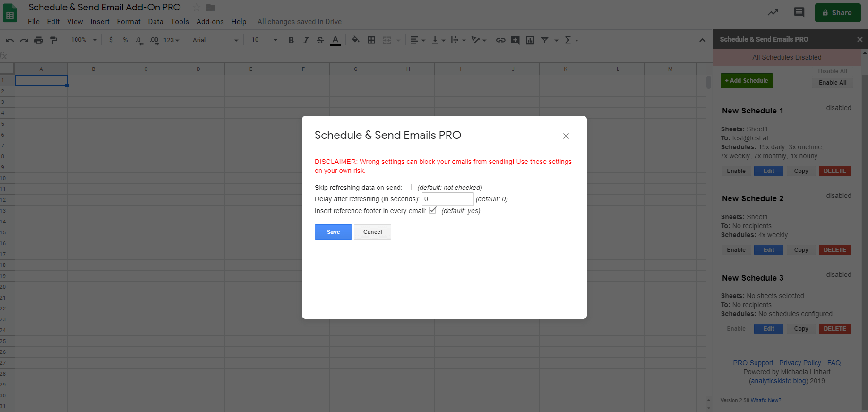Click the print icon in the toolbar

[x=39, y=40]
